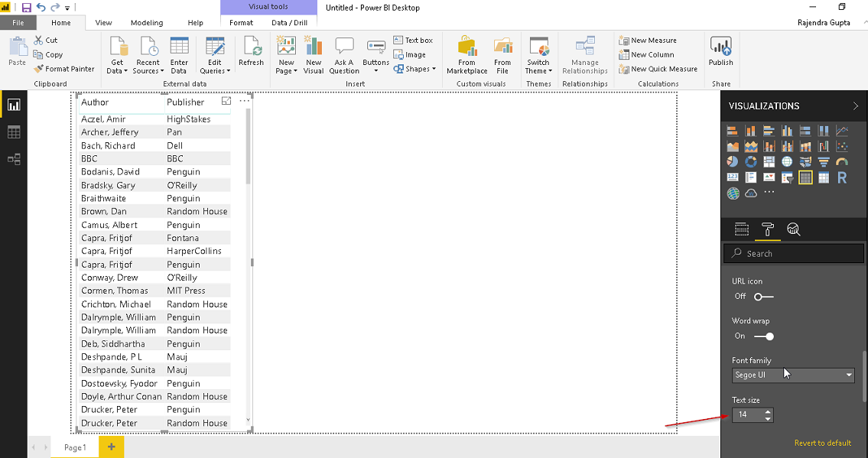Select the Slicer visual
This screenshot has height=458, width=868.
pyautogui.click(x=787, y=177)
